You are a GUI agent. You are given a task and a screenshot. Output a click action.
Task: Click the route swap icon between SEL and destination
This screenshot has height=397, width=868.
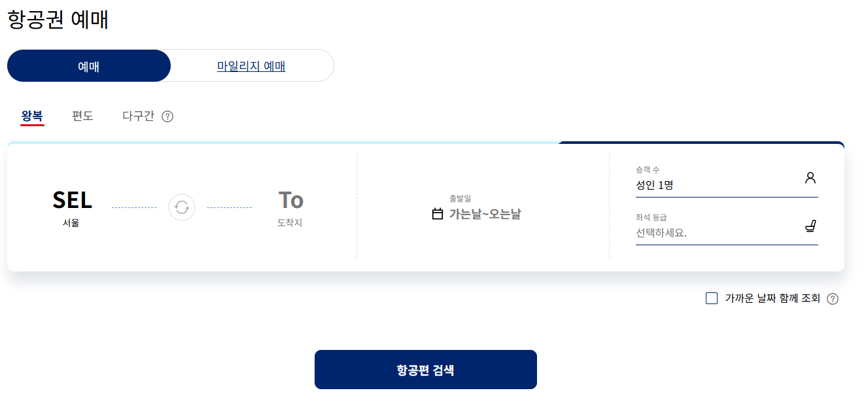coord(181,207)
